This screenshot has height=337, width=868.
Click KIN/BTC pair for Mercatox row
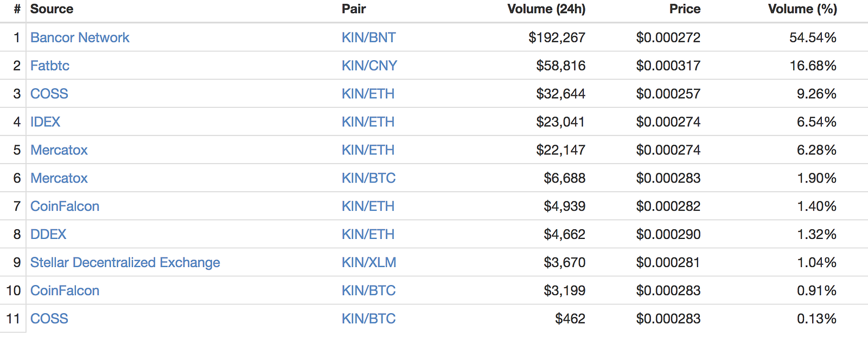[368, 178]
